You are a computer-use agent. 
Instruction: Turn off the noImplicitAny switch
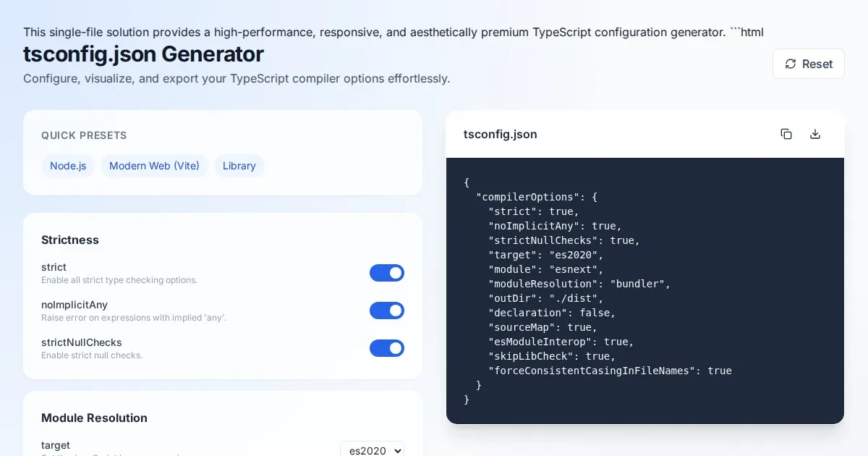386,311
